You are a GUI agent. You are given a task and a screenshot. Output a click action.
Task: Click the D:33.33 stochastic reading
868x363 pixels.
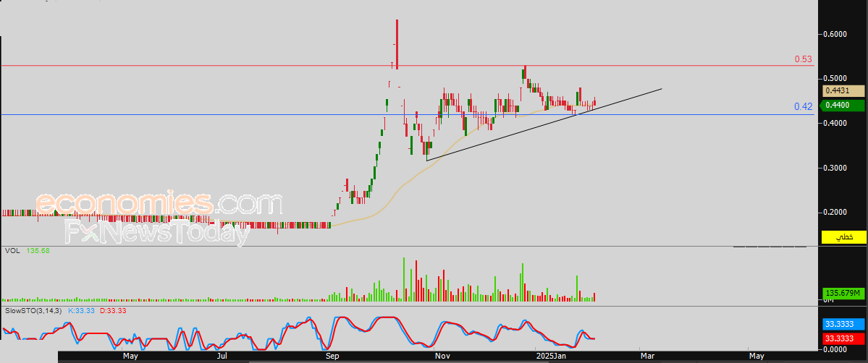113,311
